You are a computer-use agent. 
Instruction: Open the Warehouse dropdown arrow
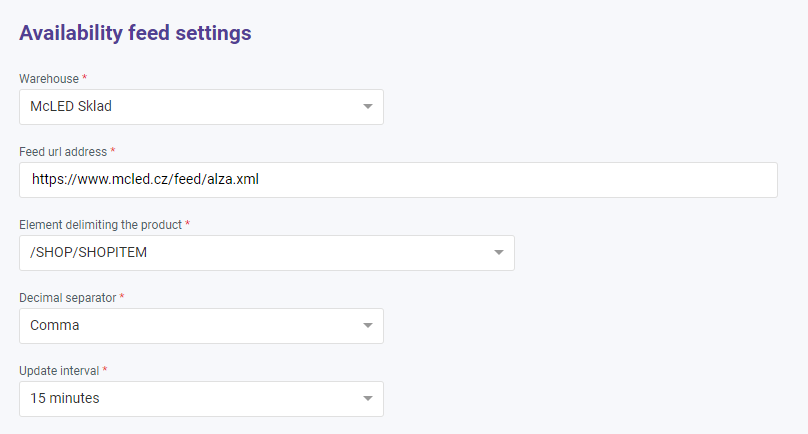click(x=367, y=107)
